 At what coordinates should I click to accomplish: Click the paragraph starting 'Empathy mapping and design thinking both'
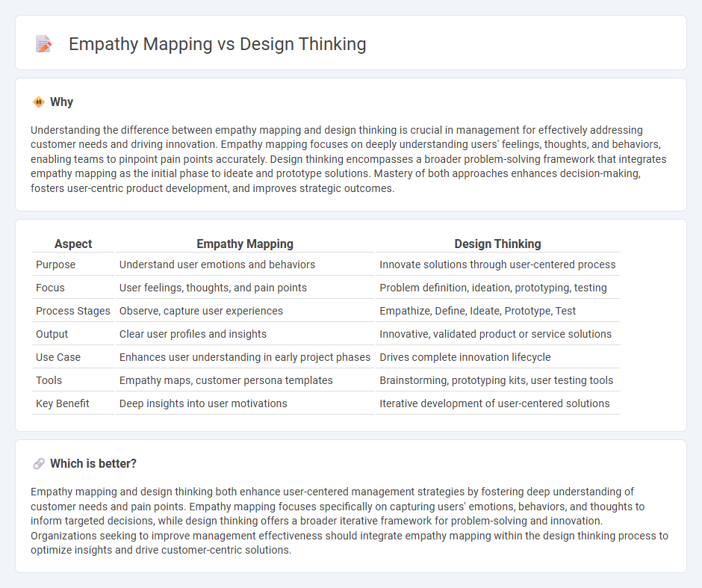(350, 521)
